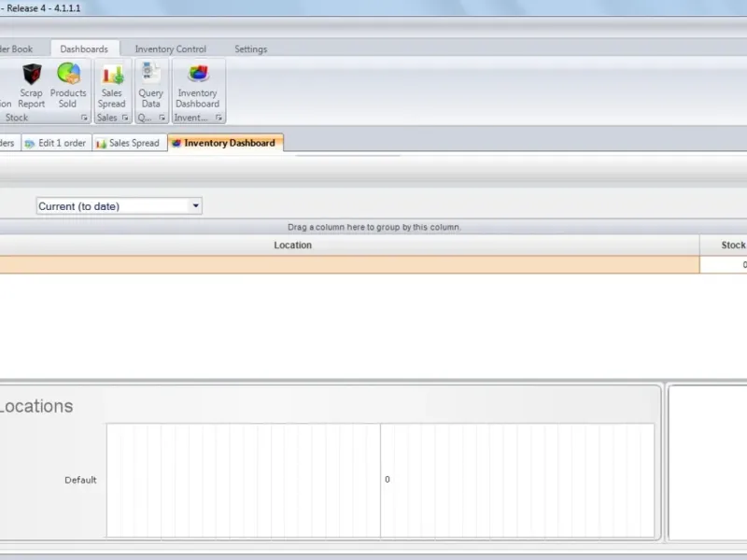Click the Default bar label in chart
Screen dimensions: 747x560
tap(80, 480)
